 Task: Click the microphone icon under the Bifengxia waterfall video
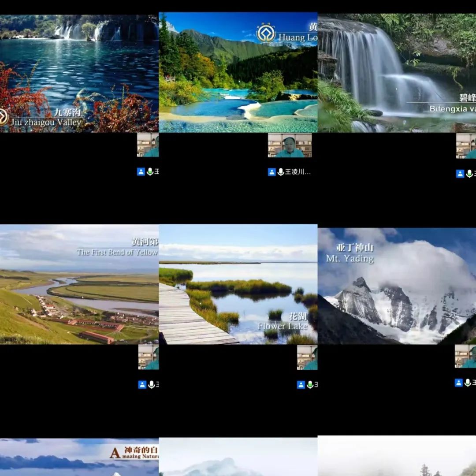469,174
